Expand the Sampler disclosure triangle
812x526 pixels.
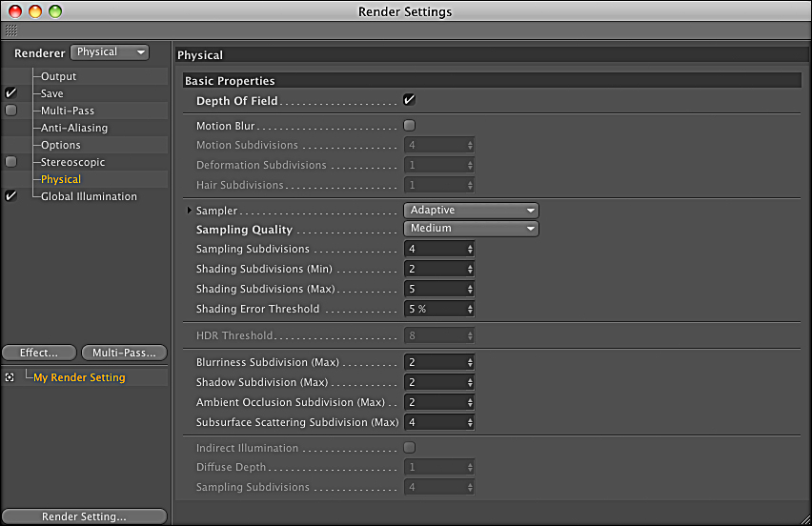click(x=190, y=210)
